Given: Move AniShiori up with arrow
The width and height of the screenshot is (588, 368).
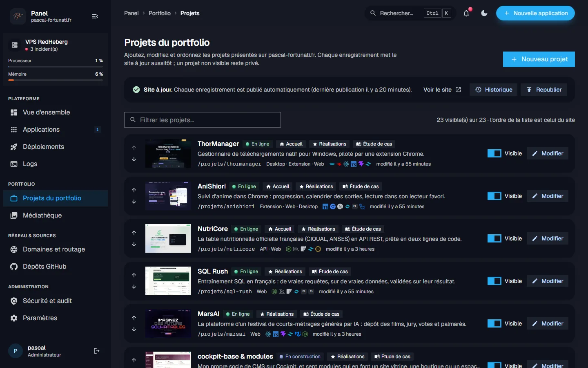Looking at the screenshot, I should tap(134, 190).
